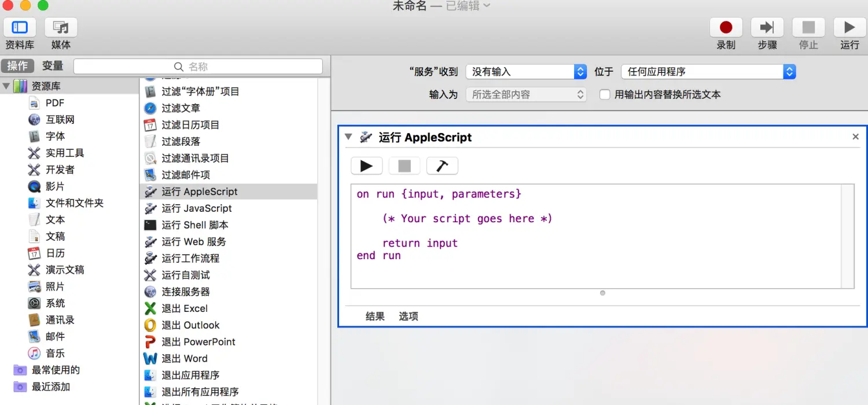This screenshot has height=405, width=868.
Task: Show the 结果 tab
Action: click(375, 316)
